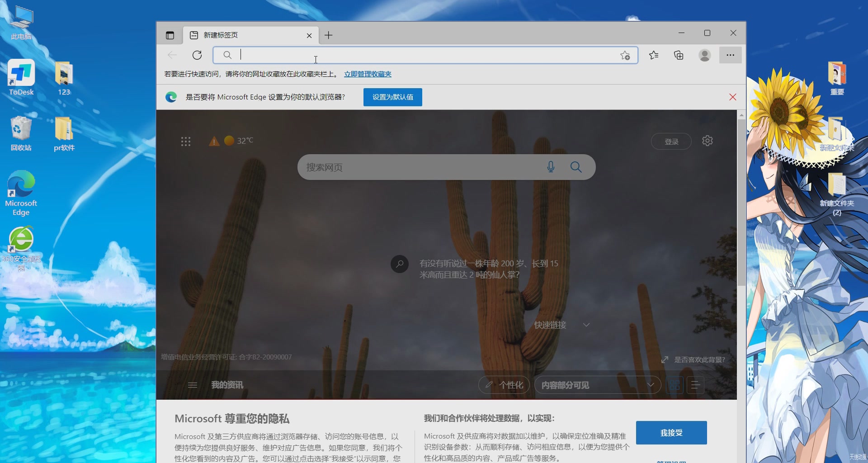The width and height of the screenshot is (868, 463).
Task: Select the 新建文件夹 desktop folder near sunflower
Action: (x=837, y=133)
